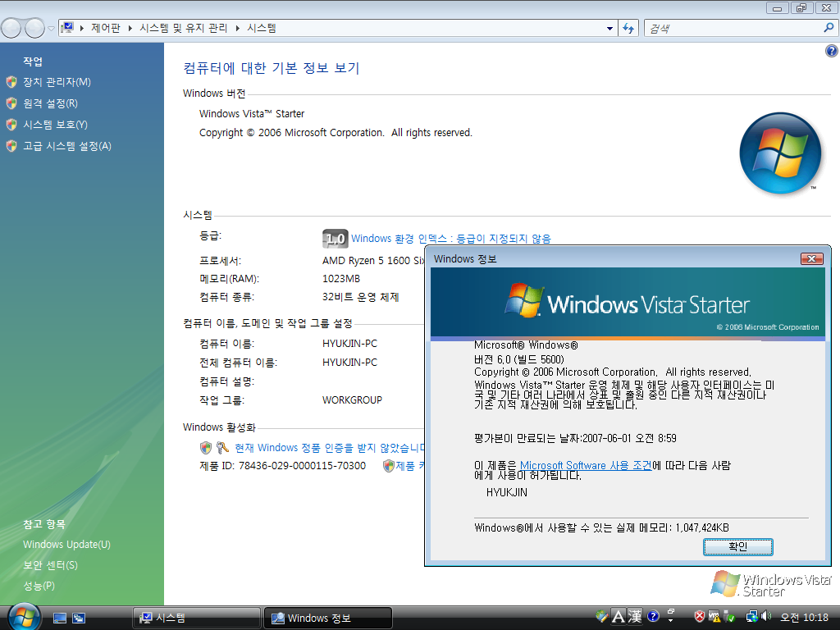Open the Microsoft Software 사용 조건 link

(586, 466)
